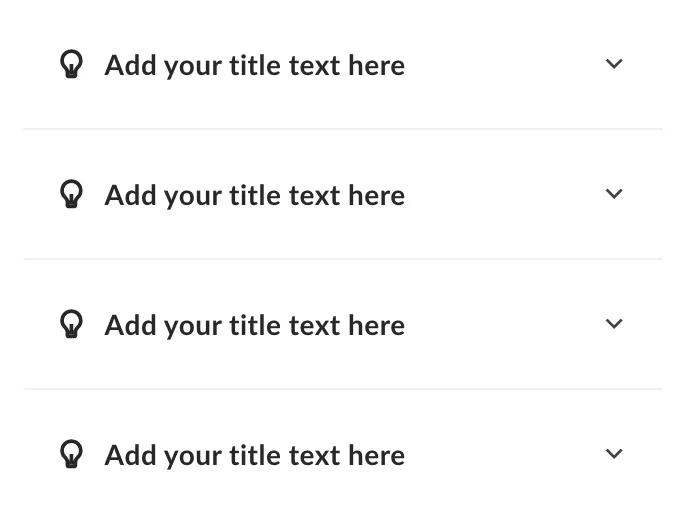Click the divider line below the third accordion row

pyautogui.click(x=343, y=389)
